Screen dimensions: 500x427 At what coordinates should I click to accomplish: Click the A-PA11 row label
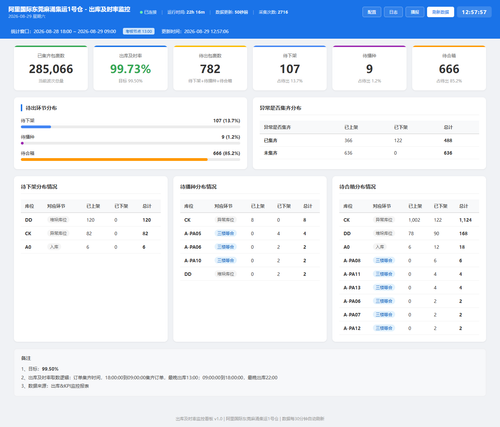(x=352, y=274)
